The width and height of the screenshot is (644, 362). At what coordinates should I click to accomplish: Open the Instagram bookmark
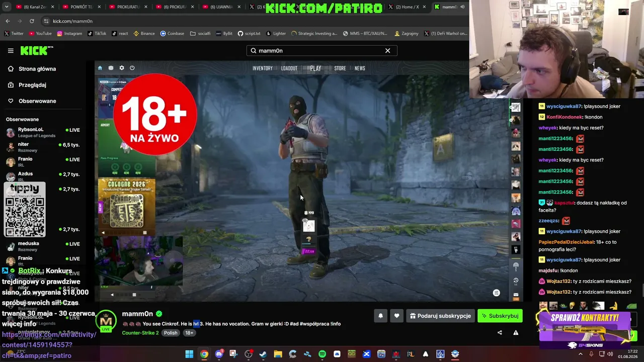(69, 34)
